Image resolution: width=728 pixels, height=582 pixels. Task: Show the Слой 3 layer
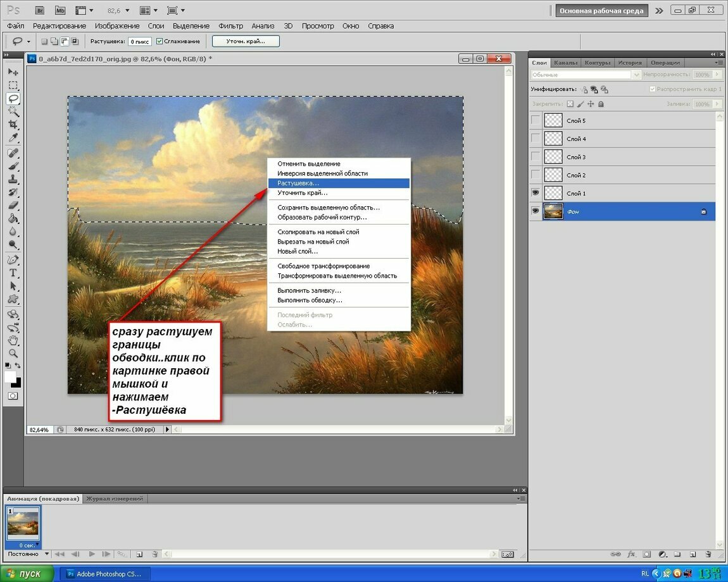pyautogui.click(x=536, y=156)
